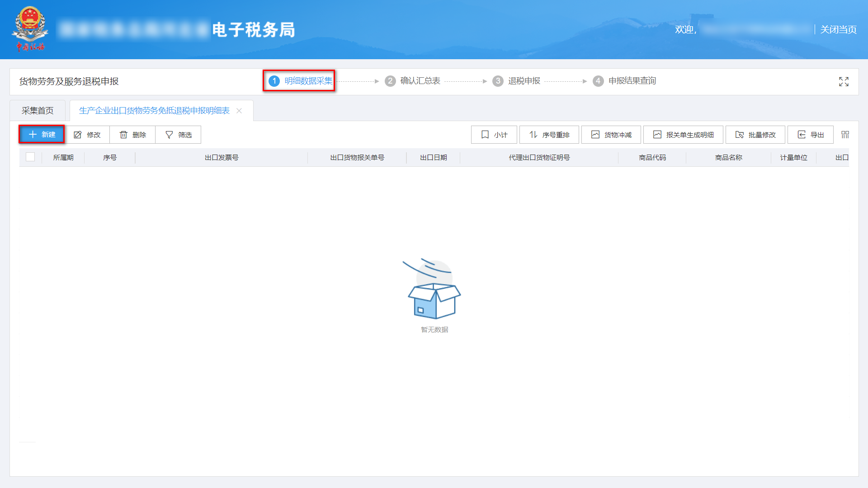
Task: Click the 关闭当页 link
Action: [838, 29]
